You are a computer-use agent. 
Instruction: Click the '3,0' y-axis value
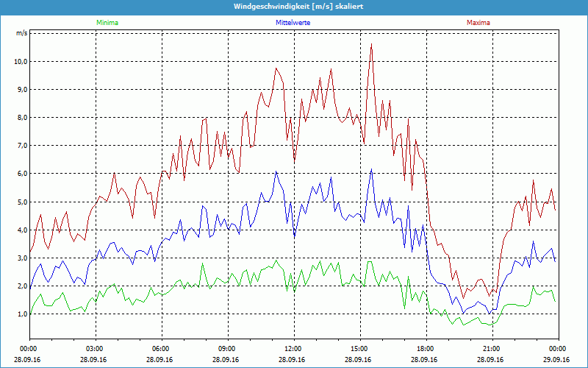click(x=22, y=258)
